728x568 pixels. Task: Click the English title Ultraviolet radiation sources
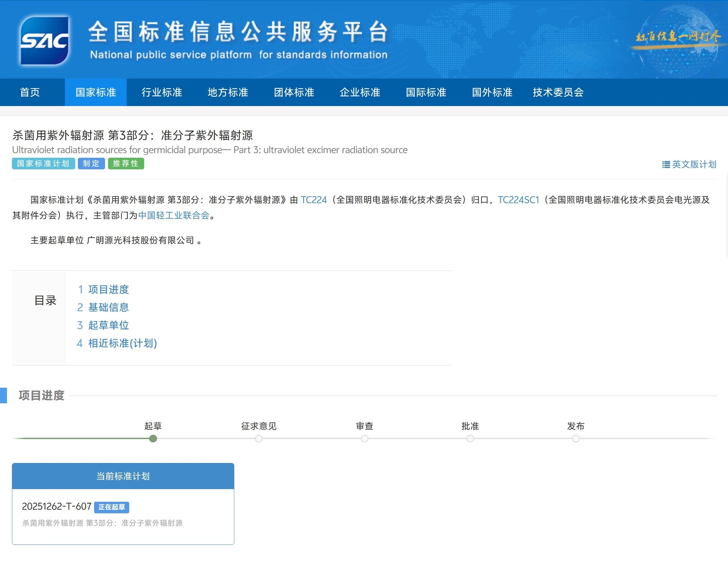click(x=210, y=150)
